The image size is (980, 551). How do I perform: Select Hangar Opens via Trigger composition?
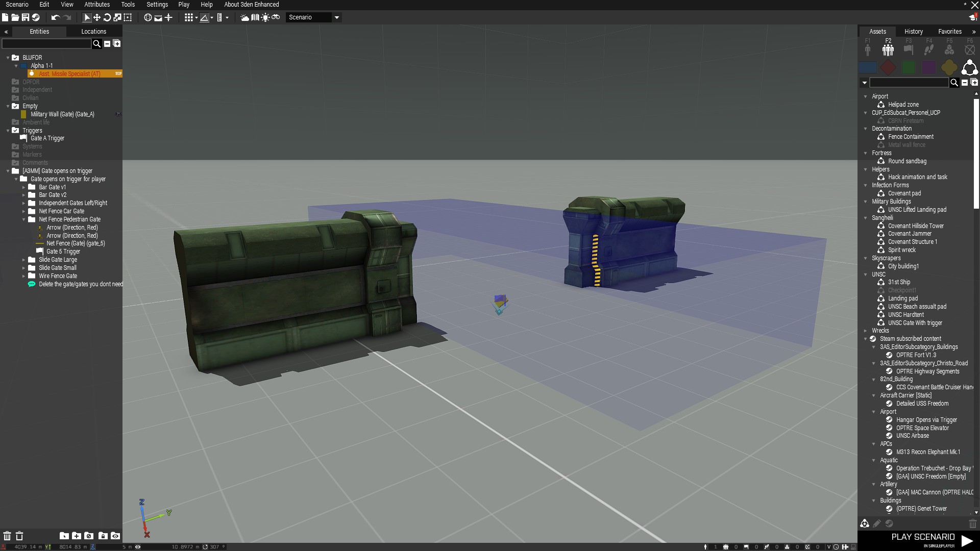(x=926, y=420)
